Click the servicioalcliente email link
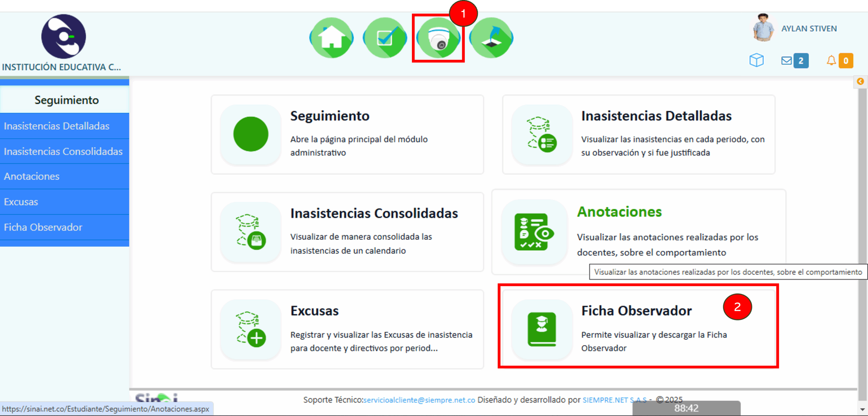 pos(419,400)
